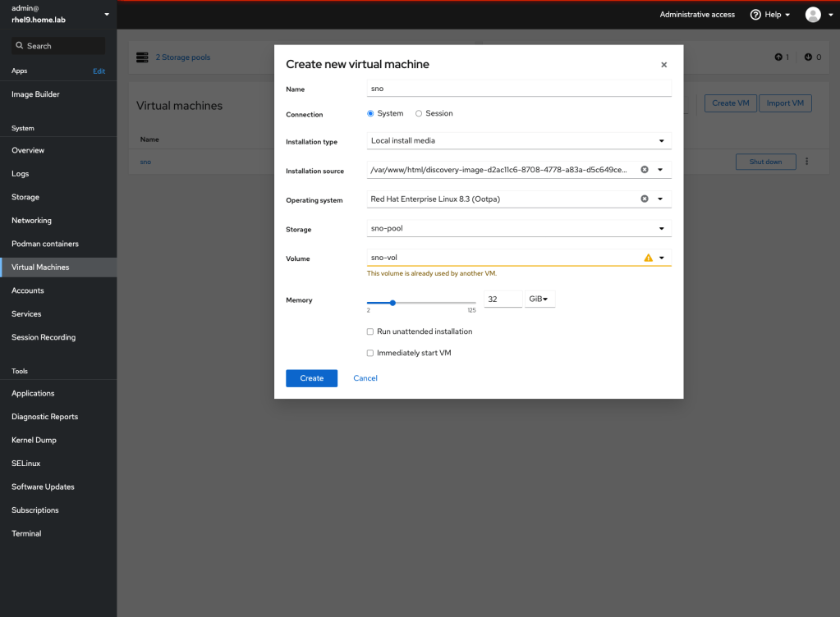Enable Run unattended installation checkbox
This screenshot has width=840, height=617.
370,331
